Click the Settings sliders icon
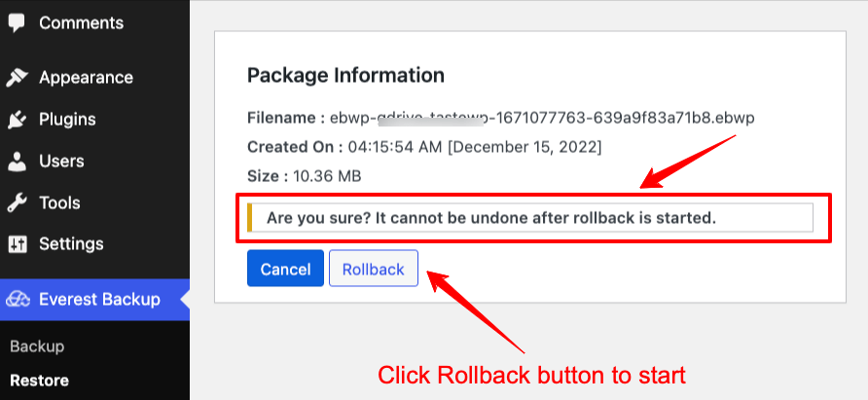 pyautogui.click(x=17, y=244)
